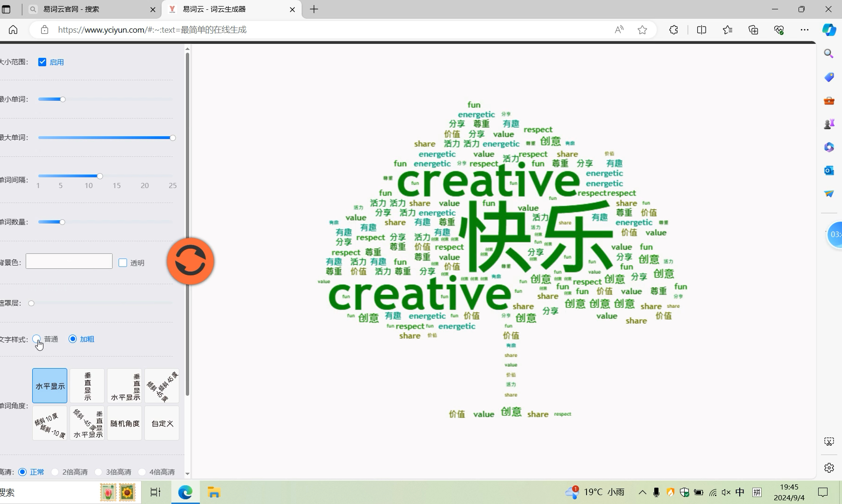Open search in the Edge sidebar
The width and height of the screenshot is (842, 504).
[x=829, y=54]
